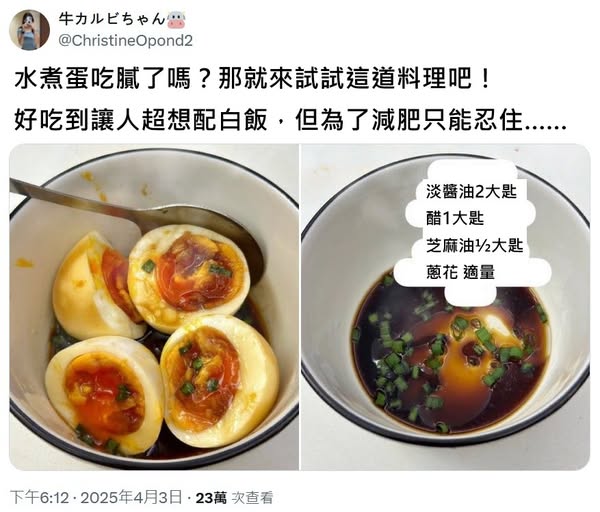Select second tweet line about 減肥
Image resolution: width=600 pixels, height=512 pixels.
click(290, 120)
